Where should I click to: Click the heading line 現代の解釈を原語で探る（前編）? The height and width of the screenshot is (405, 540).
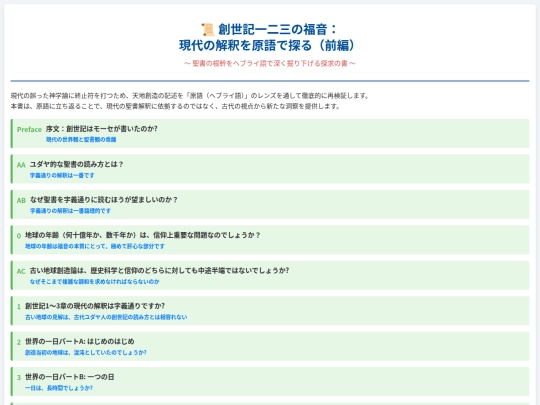[x=267, y=45]
